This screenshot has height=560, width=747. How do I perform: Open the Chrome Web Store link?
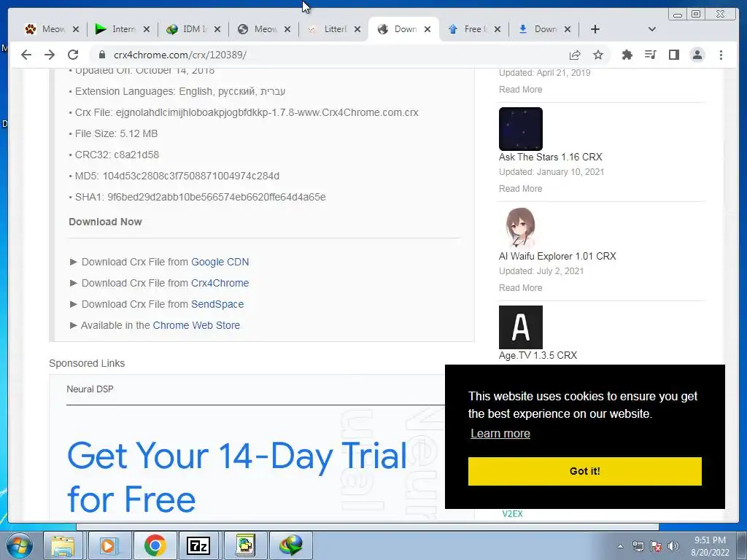pos(196,325)
